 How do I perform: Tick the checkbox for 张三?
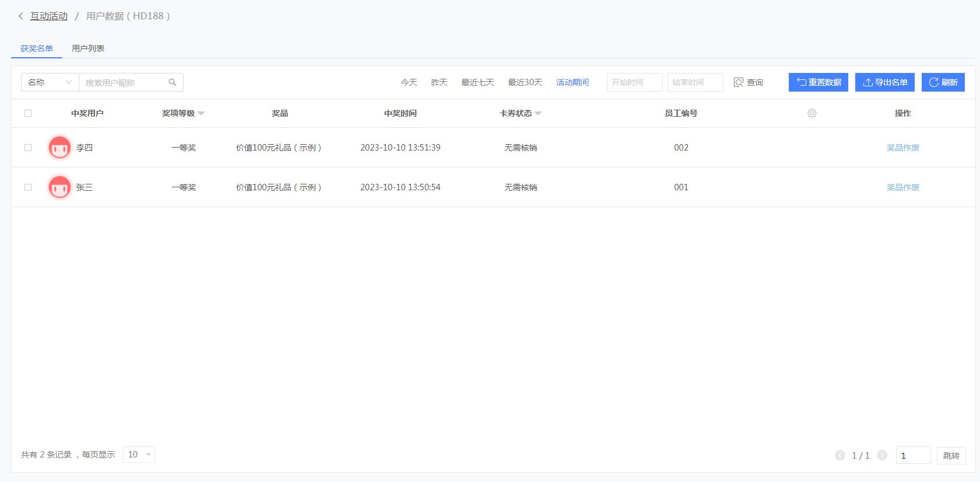pos(28,187)
